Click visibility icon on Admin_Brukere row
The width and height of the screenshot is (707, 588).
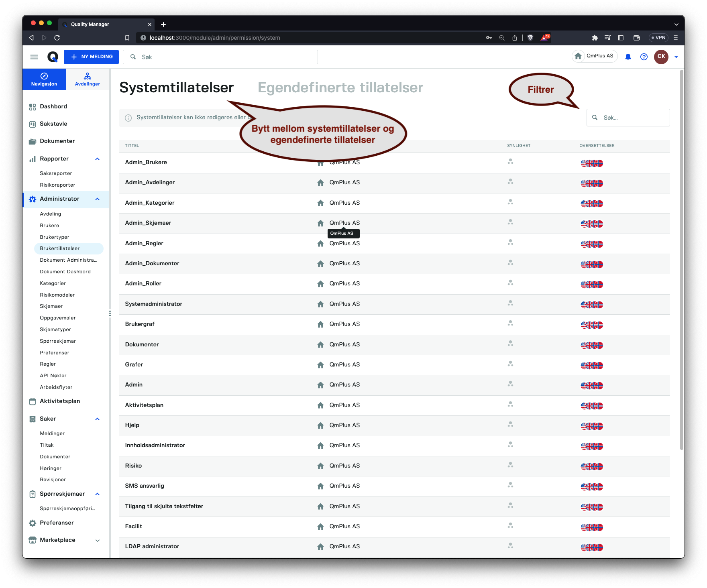[x=510, y=162]
